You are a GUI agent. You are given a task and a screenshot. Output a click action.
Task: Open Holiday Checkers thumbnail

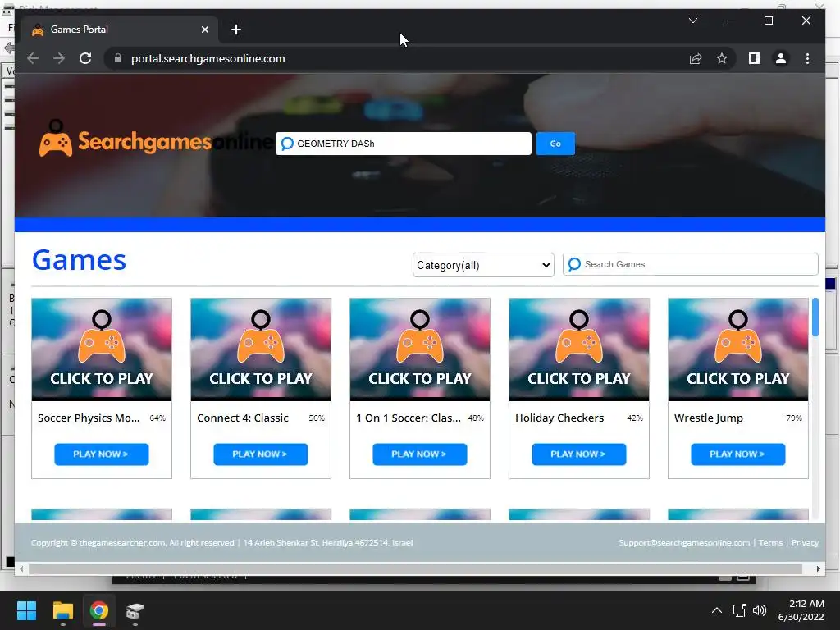[x=579, y=349]
